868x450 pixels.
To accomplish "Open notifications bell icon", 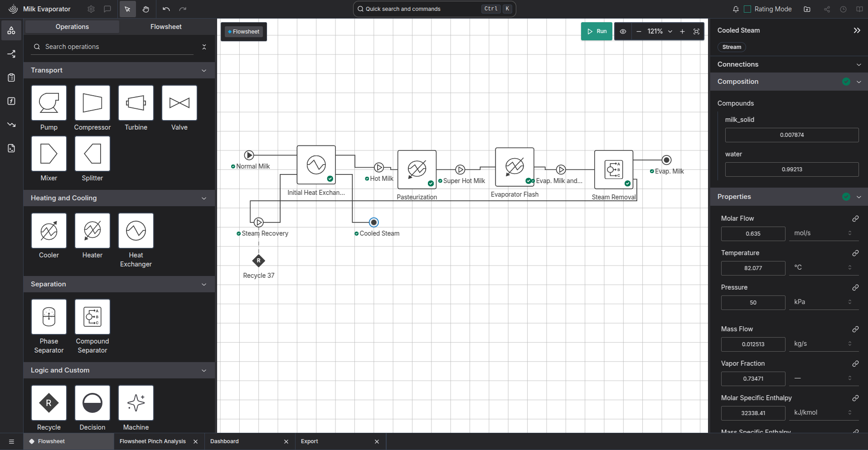I will 736,9.
